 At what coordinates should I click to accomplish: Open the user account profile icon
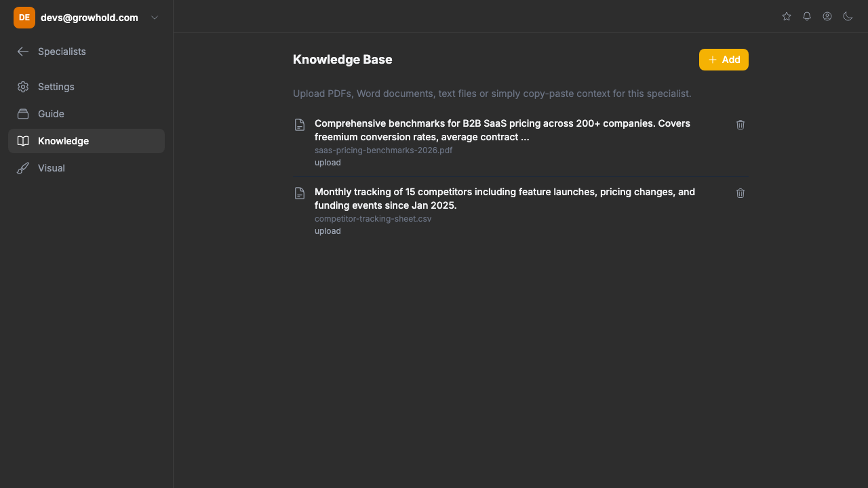point(827,16)
